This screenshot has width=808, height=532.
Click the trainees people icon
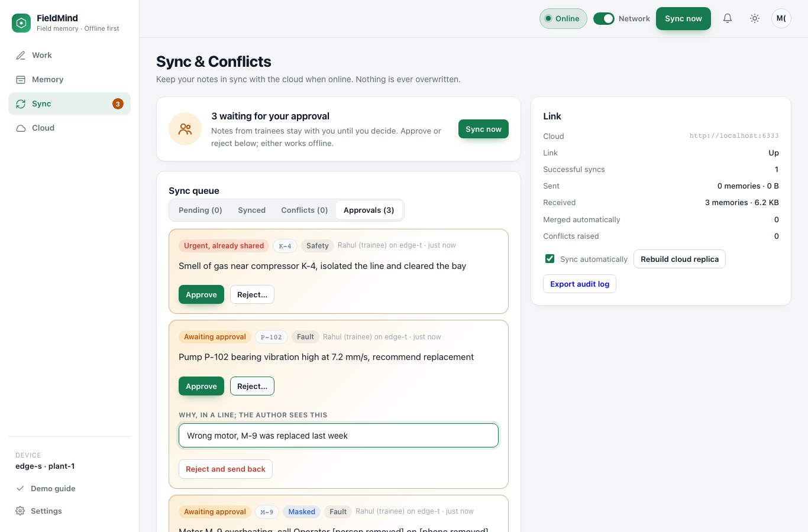(x=185, y=129)
